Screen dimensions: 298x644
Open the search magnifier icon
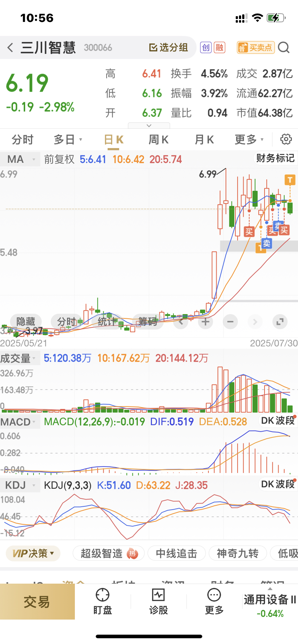pos(284,47)
